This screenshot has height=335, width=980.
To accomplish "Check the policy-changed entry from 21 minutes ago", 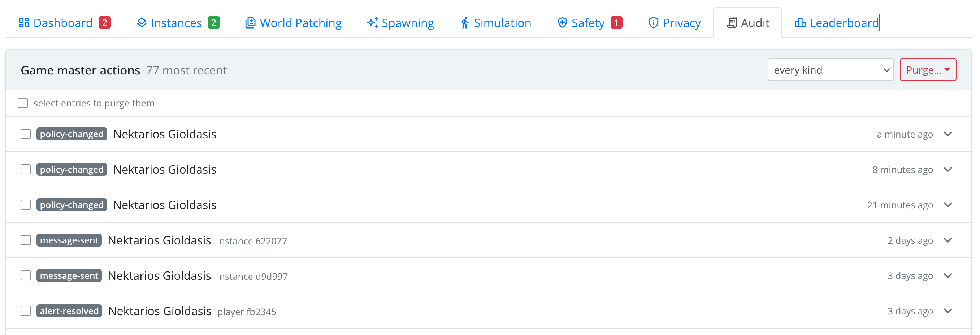I will [26, 205].
